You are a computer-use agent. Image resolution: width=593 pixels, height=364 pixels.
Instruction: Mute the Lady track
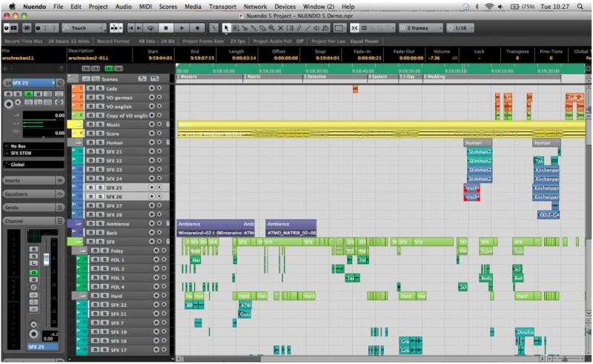click(90, 88)
